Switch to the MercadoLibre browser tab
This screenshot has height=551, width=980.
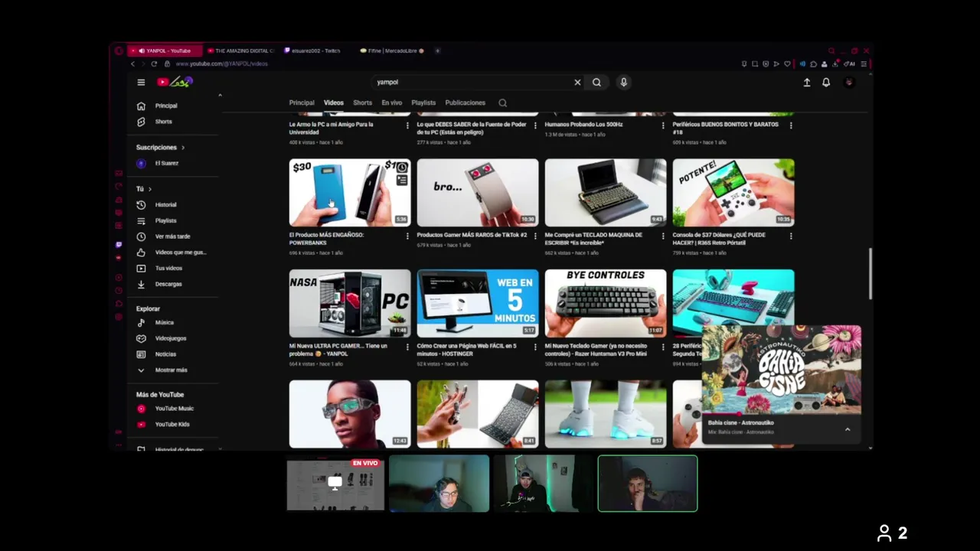pos(392,51)
